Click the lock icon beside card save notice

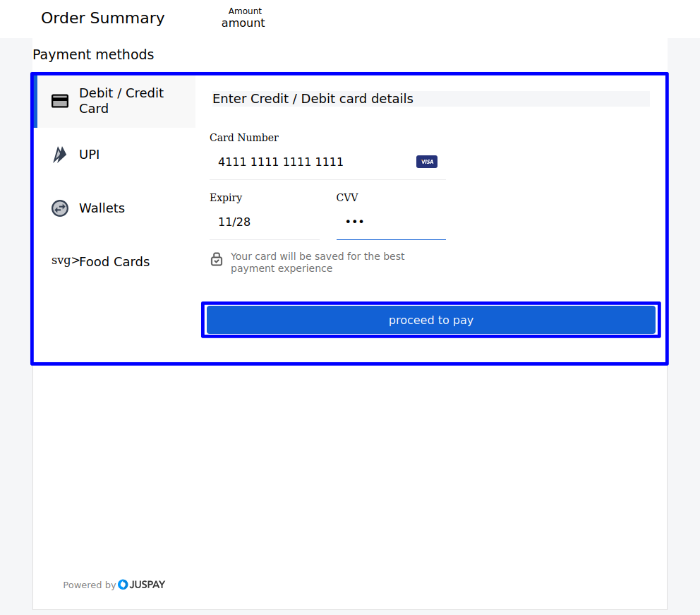(x=217, y=259)
